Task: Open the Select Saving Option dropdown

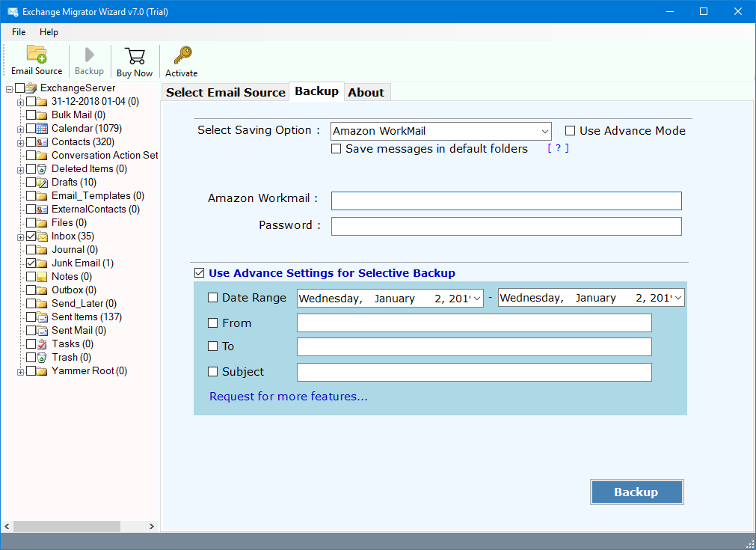Action: point(545,131)
